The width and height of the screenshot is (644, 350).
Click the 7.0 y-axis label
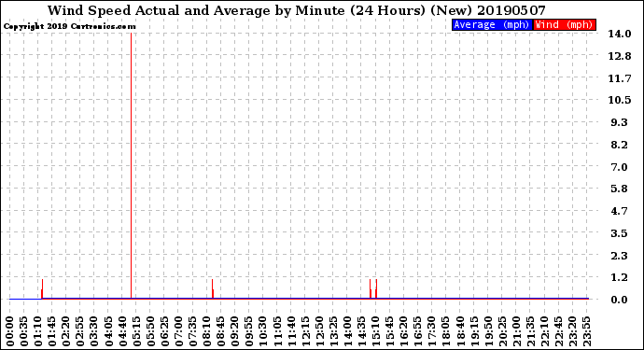(620, 167)
